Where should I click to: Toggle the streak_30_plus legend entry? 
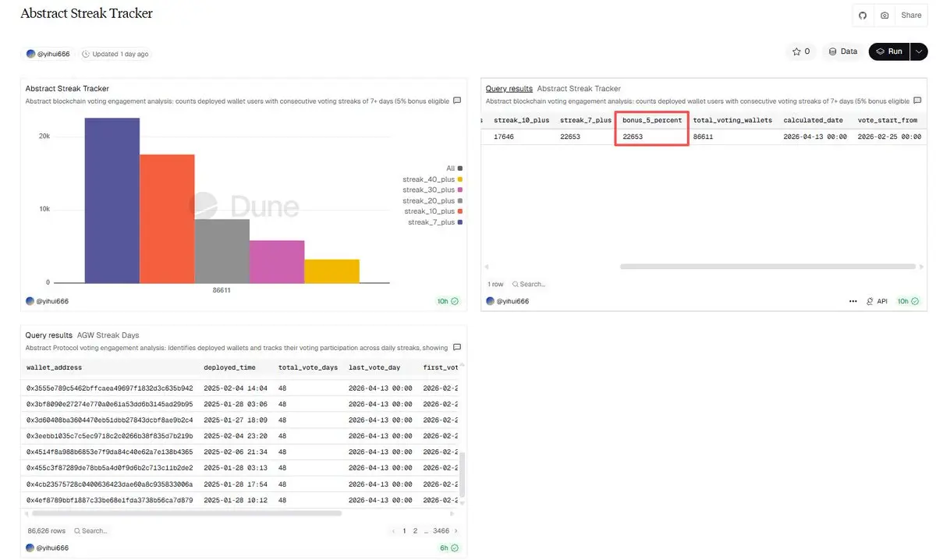click(x=433, y=190)
